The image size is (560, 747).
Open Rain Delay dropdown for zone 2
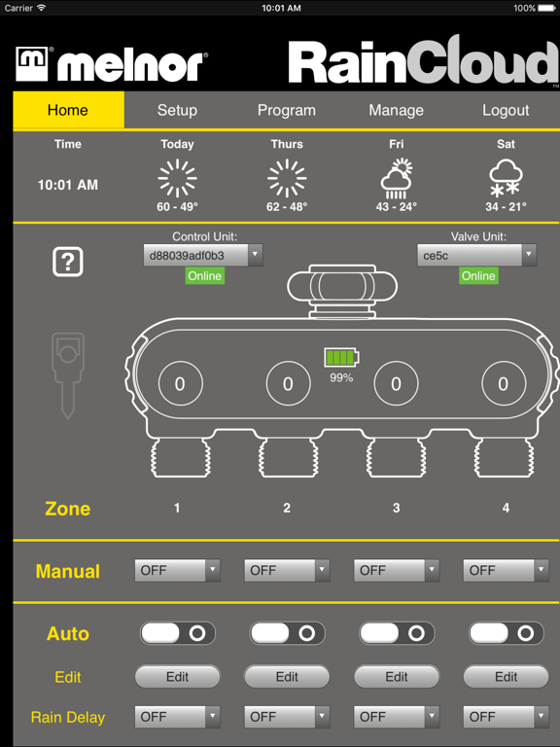pyautogui.click(x=287, y=717)
